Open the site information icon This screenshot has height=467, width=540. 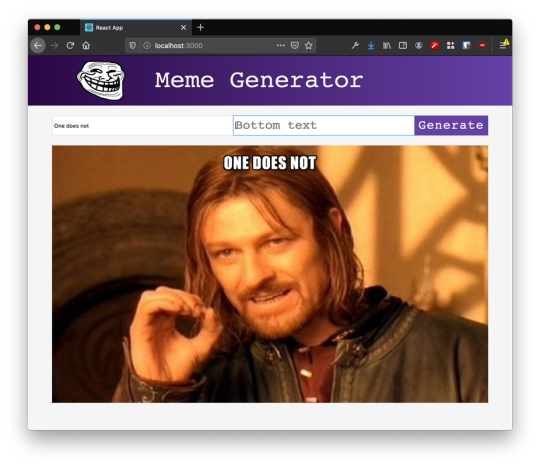click(147, 45)
